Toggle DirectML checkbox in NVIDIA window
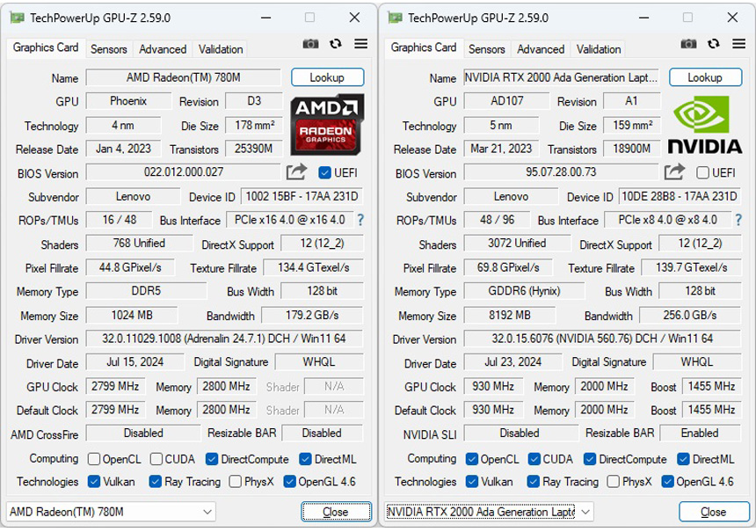756x532 pixels. tap(683, 459)
